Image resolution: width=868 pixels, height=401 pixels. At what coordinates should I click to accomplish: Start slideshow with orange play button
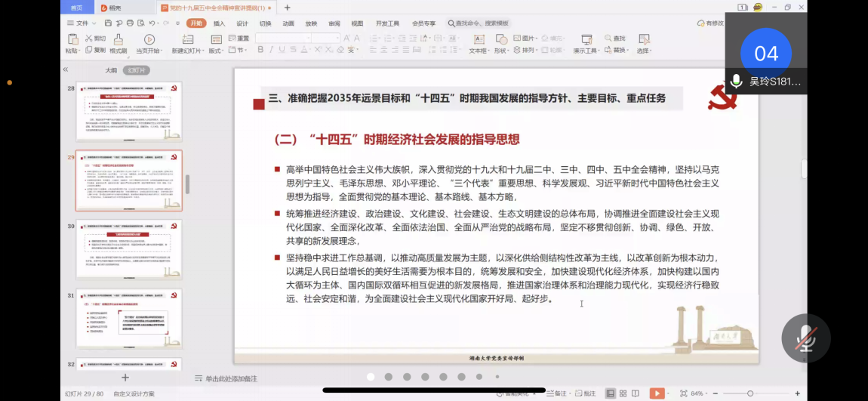(657, 393)
